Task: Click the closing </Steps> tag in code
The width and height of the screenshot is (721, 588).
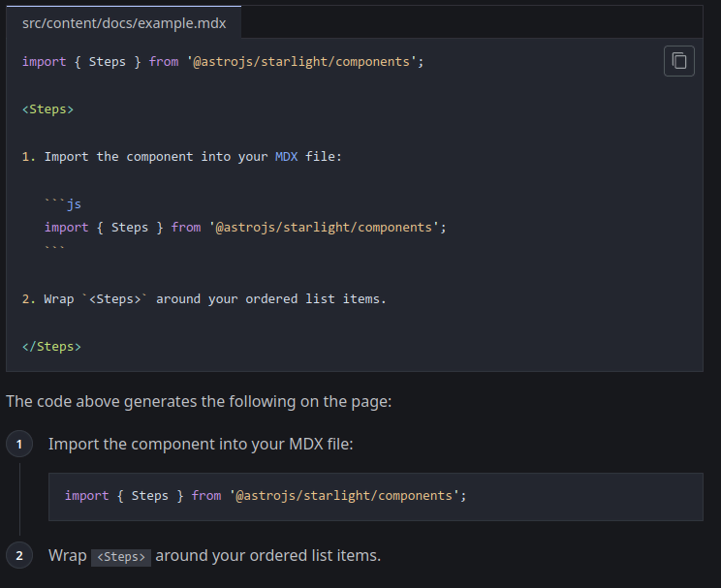Action: click(x=51, y=346)
